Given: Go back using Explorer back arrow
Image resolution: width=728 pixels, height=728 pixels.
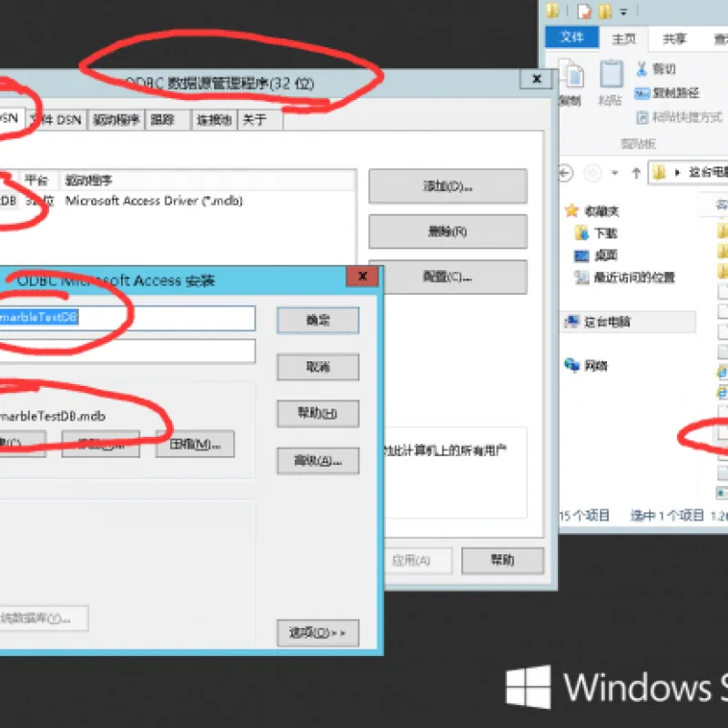Looking at the screenshot, I should [x=565, y=174].
